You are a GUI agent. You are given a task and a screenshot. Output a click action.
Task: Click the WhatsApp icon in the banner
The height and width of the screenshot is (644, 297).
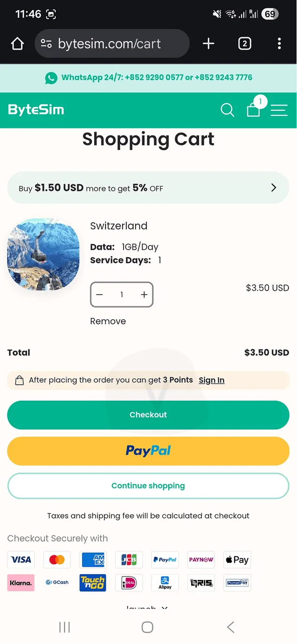[x=51, y=78]
